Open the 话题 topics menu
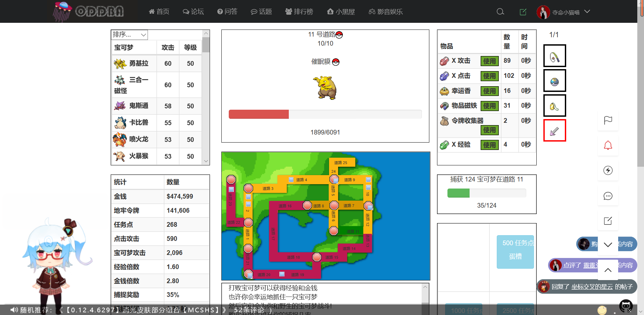The width and height of the screenshot is (644, 315). coord(262,12)
